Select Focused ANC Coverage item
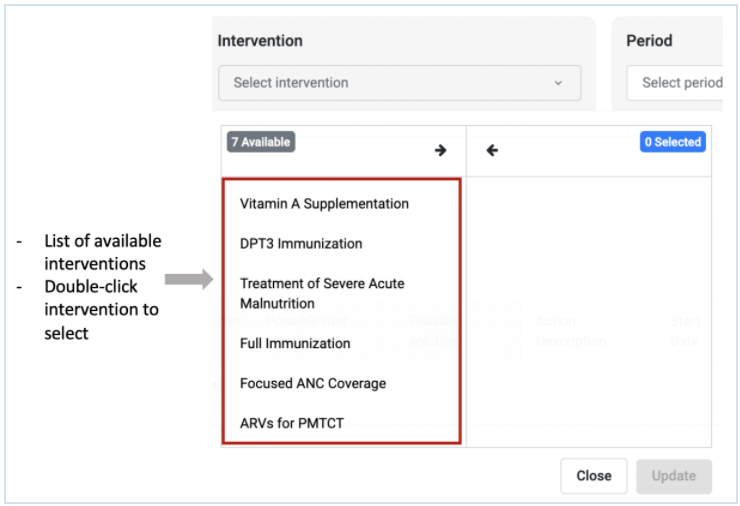The width and height of the screenshot is (740, 506). click(313, 383)
